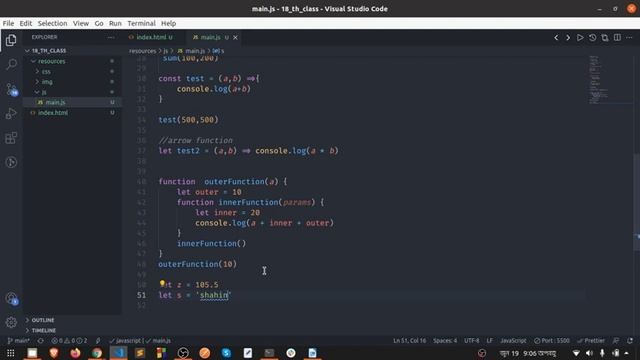
Task: Open the Source Control view
Action: tap(11, 89)
